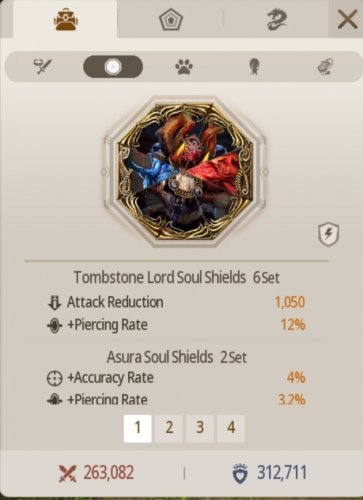Click the Tombstone Lord Piercing Rate icon

(x=55, y=326)
